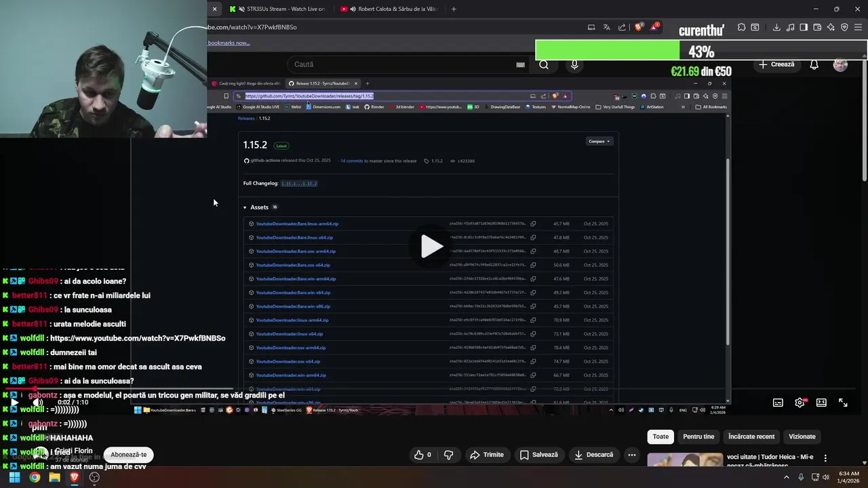Select the Toate filter chip
Viewport: 868px width, 488px height.
(x=660, y=436)
